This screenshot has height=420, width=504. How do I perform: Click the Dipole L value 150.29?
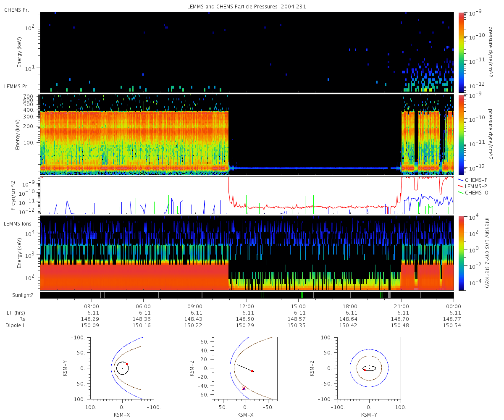245,325
